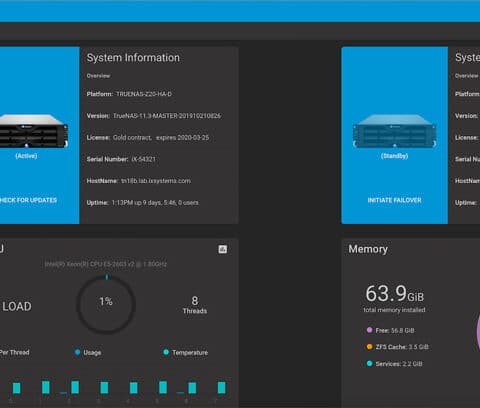This screenshot has width=480, height=408.
Task: Click the rightmost per-thread usage bar
Action: point(221,388)
